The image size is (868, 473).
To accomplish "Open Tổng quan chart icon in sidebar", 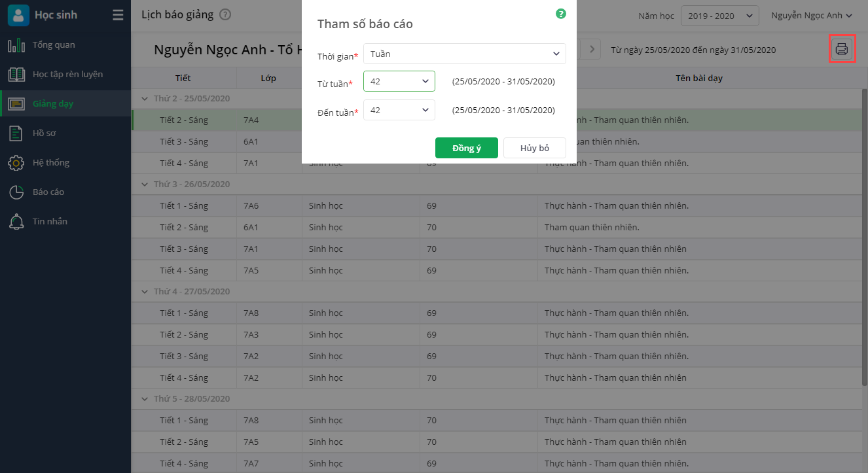I will pyautogui.click(x=16, y=45).
